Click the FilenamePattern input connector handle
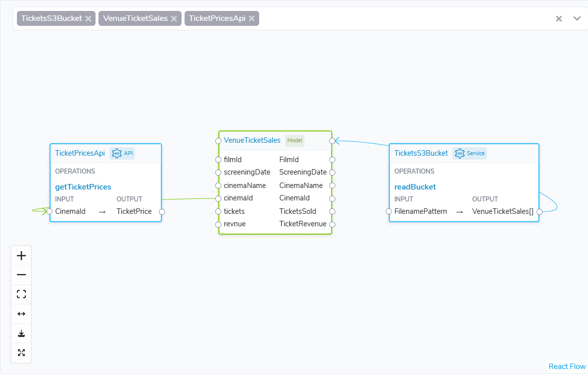The height and width of the screenshot is (374, 588). [389, 212]
